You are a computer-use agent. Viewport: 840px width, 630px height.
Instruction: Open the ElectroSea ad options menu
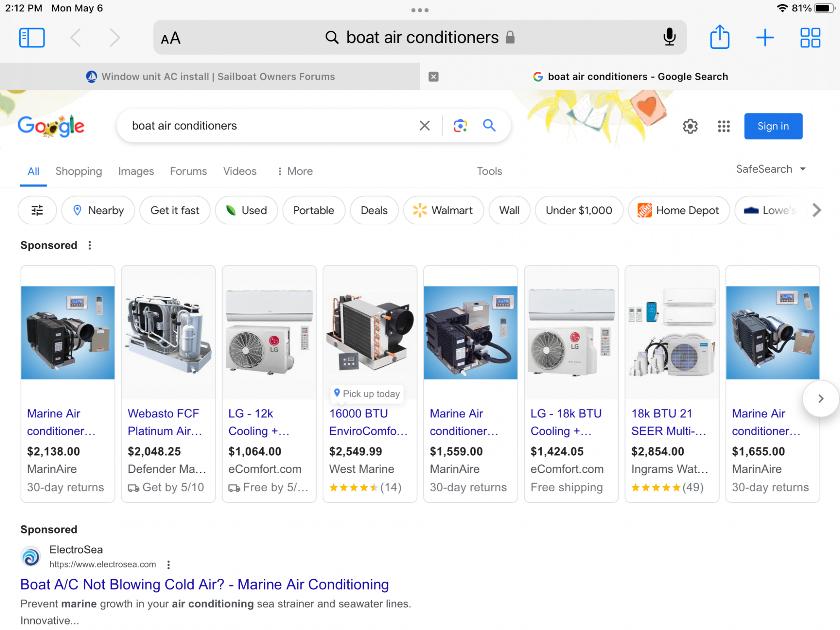coord(168,565)
